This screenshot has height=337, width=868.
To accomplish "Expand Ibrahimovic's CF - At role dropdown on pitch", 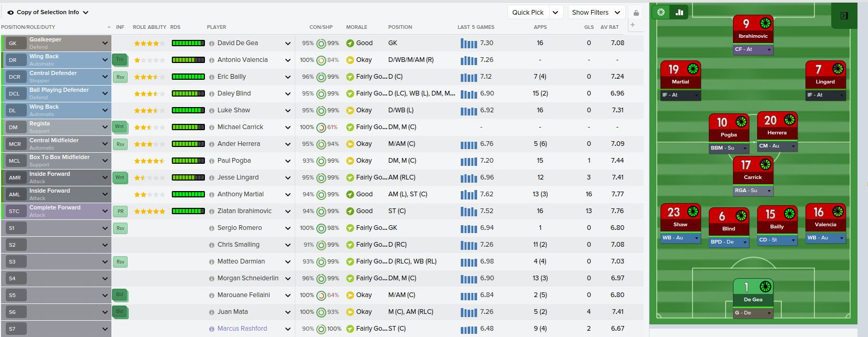I will click(x=769, y=49).
